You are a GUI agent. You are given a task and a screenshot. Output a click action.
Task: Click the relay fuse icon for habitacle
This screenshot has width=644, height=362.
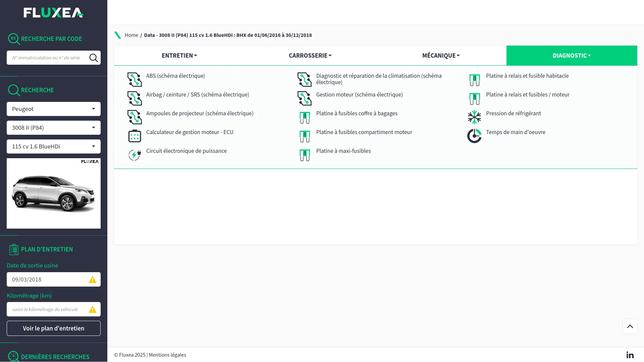(x=475, y=80)
